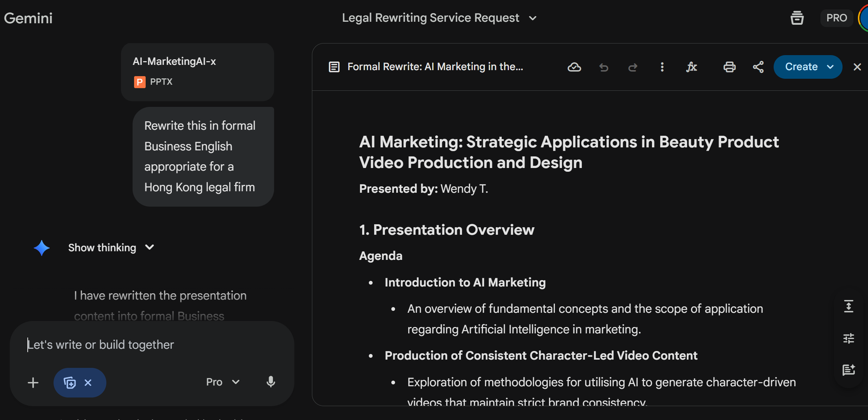
Task: Click the change tone sliders icon
Action: coord(849,338)
